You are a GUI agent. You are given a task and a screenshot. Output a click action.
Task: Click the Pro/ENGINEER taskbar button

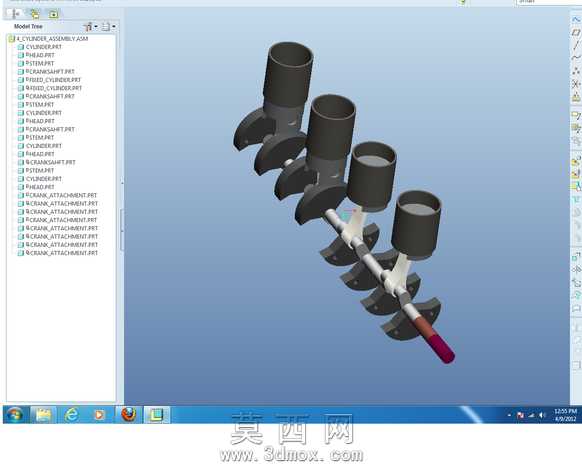[x=157, y=415]
